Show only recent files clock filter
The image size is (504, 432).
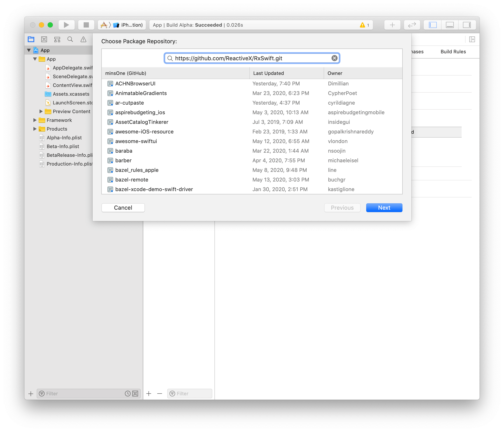128,394
